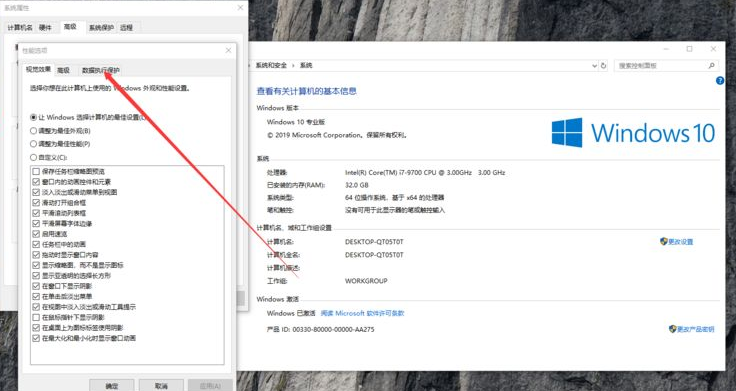Confirm with the 确定 button
The width and height of the screenshot is (736, 391).
112,385
